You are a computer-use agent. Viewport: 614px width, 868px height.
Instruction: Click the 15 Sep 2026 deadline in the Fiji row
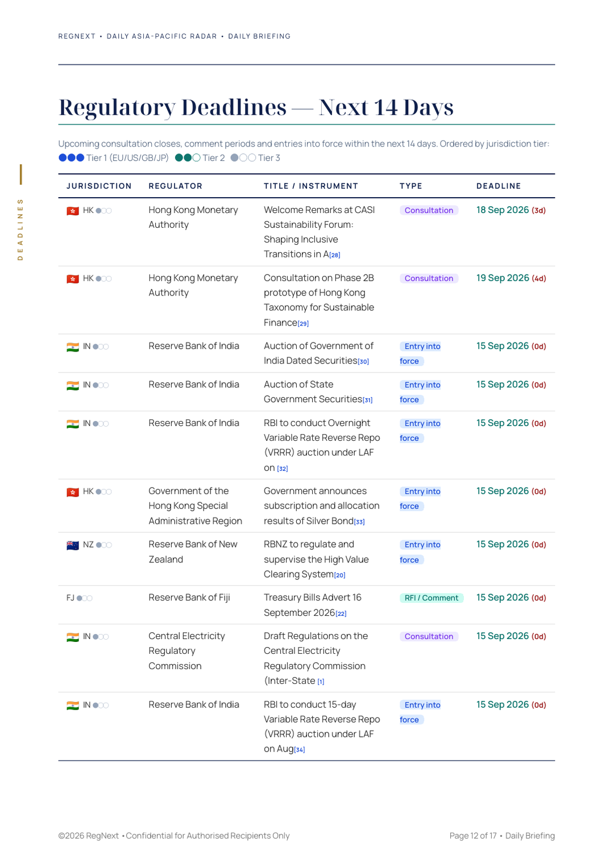point(503,598)
